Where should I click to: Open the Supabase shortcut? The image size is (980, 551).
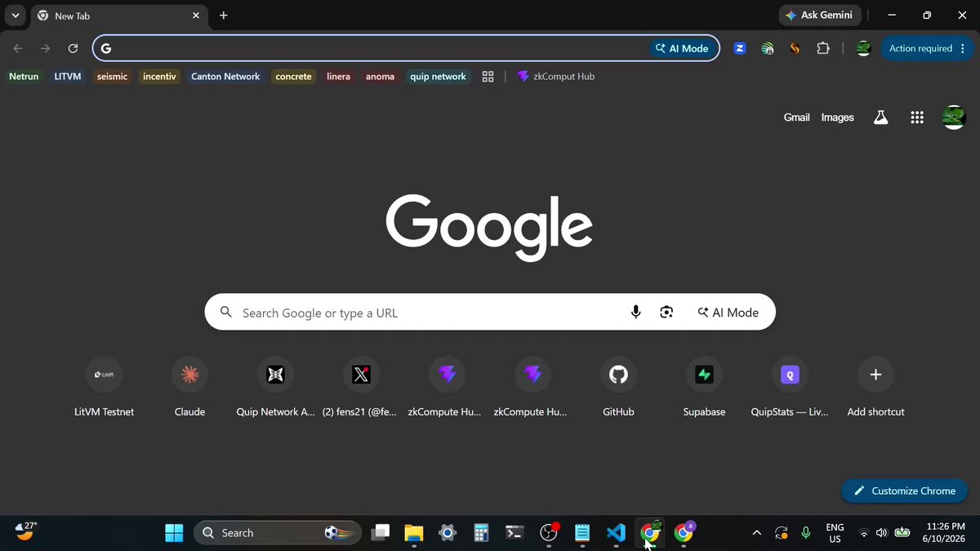tap(704, 388)
